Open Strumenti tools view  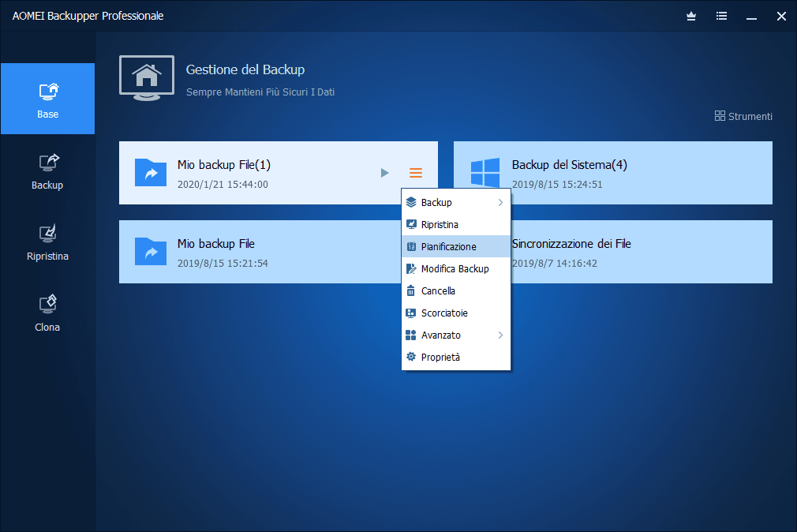pyautogui.click(x=743, y=116)
